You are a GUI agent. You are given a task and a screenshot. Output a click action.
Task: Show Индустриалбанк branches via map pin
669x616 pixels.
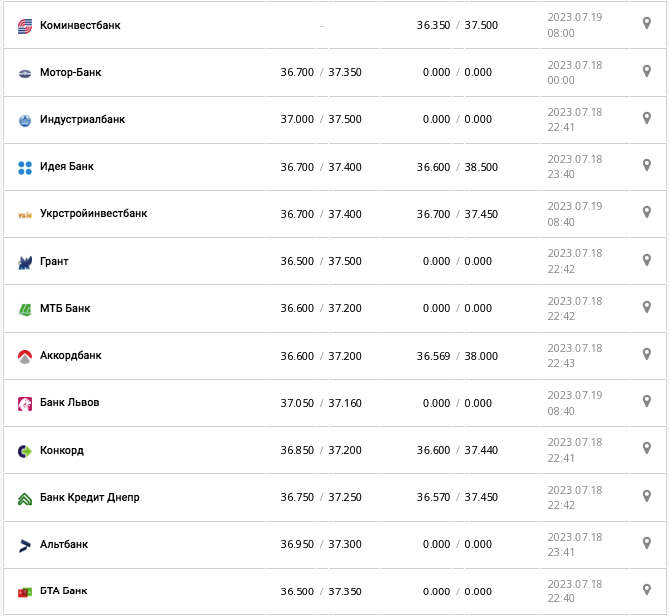(x=647, y=118)
